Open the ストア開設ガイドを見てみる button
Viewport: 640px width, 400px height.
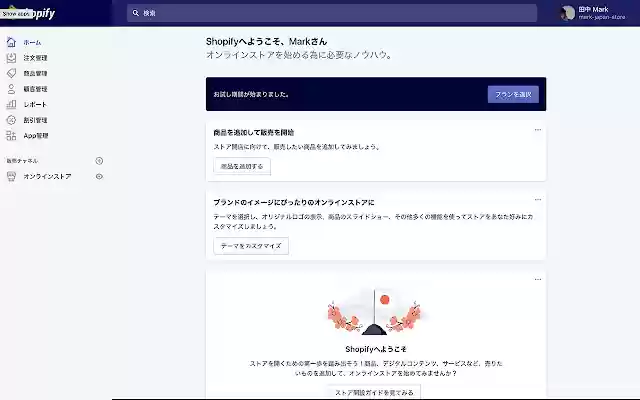[374, 392]
